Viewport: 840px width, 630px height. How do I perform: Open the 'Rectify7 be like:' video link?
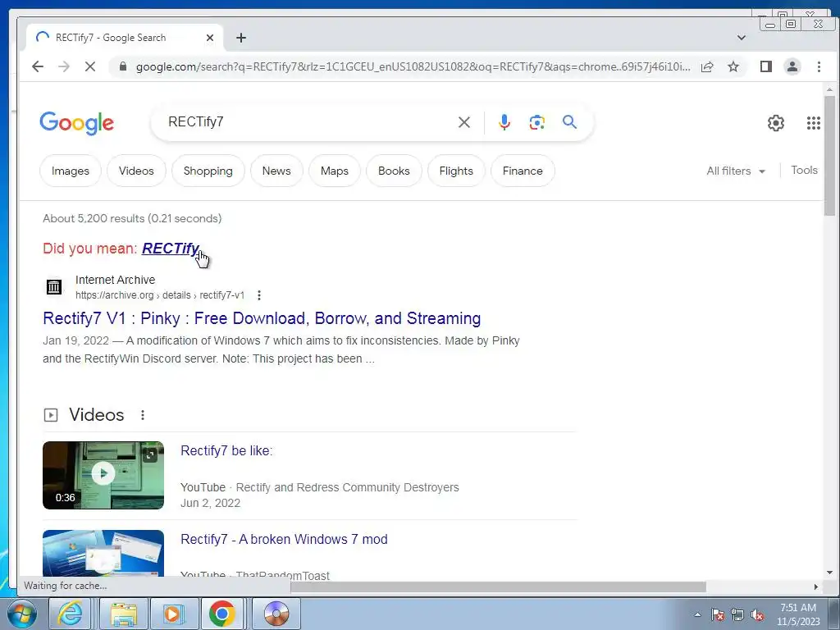coord(226,450)
